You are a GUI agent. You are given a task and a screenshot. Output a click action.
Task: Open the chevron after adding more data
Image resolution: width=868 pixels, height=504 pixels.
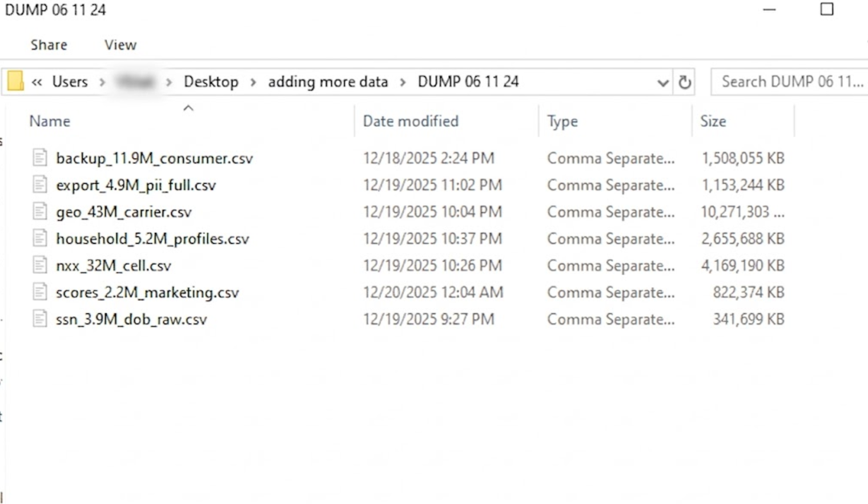click(403, 82)
